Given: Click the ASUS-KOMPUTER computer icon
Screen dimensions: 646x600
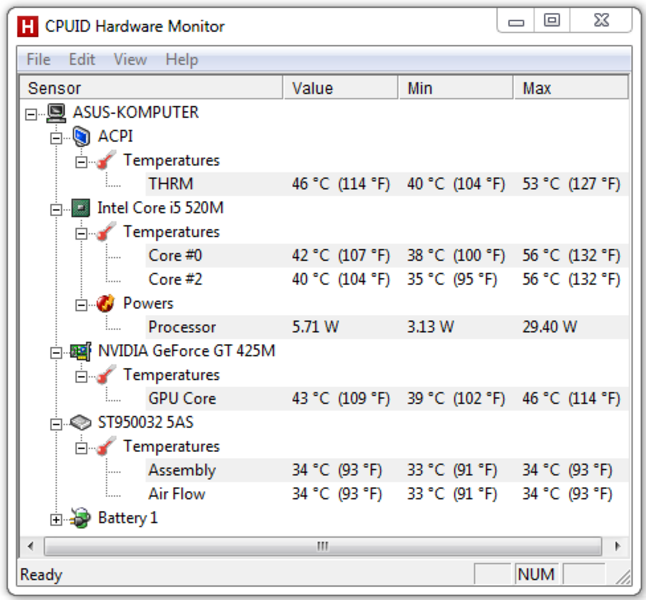Looking at the screenshot, I should tap(56, 112).
